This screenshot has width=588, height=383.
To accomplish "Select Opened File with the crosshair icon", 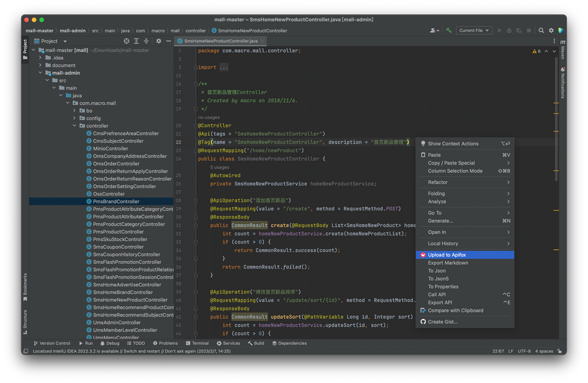I will tap(126, 41).
